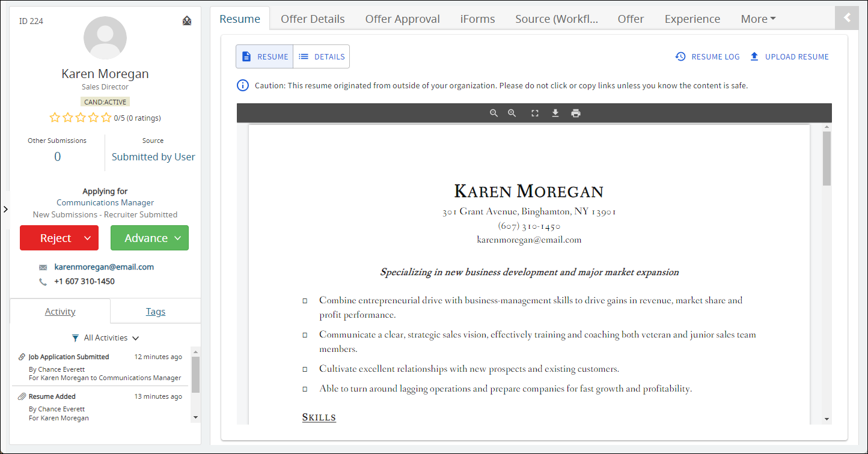Click the resume viewer scrollbar thumb
This screenshot has height=454, width=868.
pyautogui.click(x=827, y=159)
